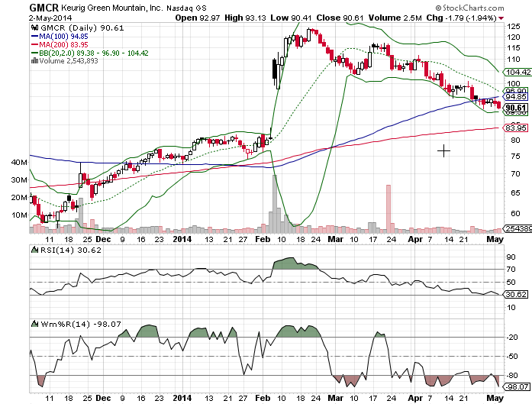Click the Volume 2,543,893 legend text
532x404 pixels.
[x=69, y=61]
